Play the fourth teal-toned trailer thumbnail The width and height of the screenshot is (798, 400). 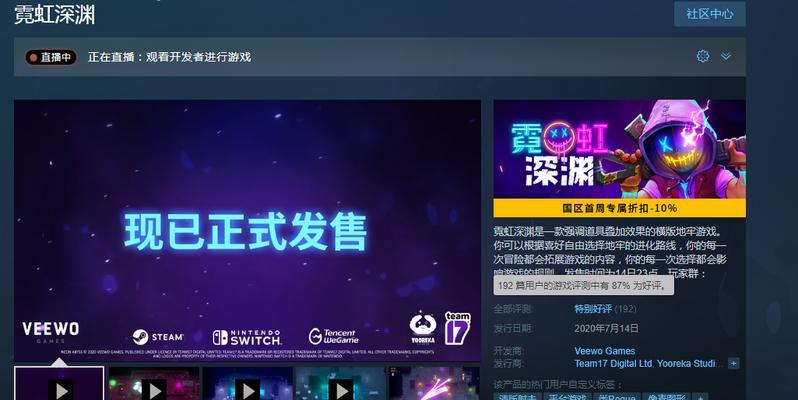coord(341,384)
